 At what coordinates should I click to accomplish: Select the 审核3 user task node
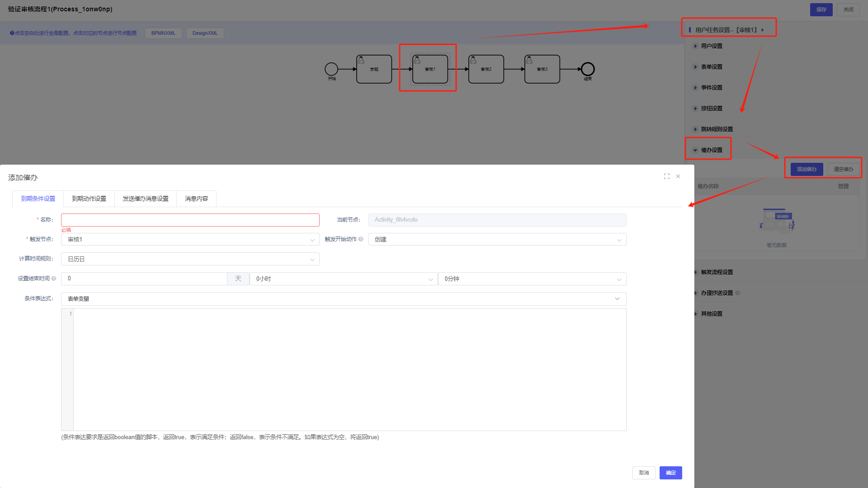click(x=542, y=69)
